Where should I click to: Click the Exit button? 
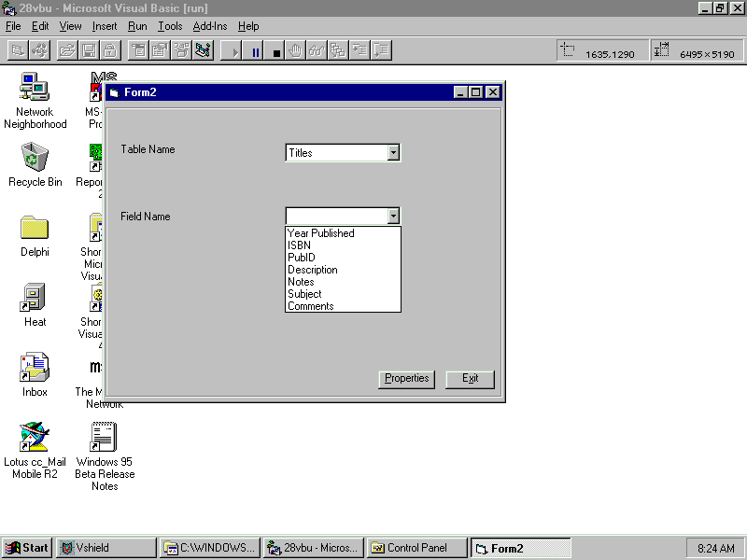click(x=470, y=378)
